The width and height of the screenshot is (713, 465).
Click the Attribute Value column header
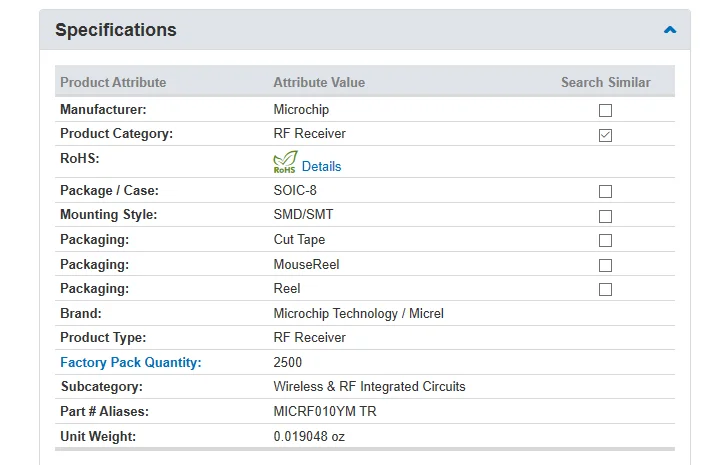(x=319, y=82)
